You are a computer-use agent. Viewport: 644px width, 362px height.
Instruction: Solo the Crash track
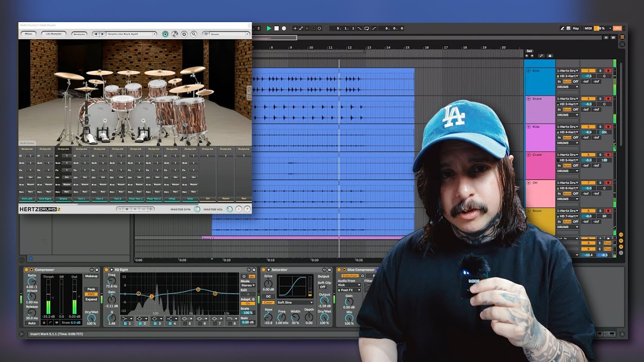point(600,155)
